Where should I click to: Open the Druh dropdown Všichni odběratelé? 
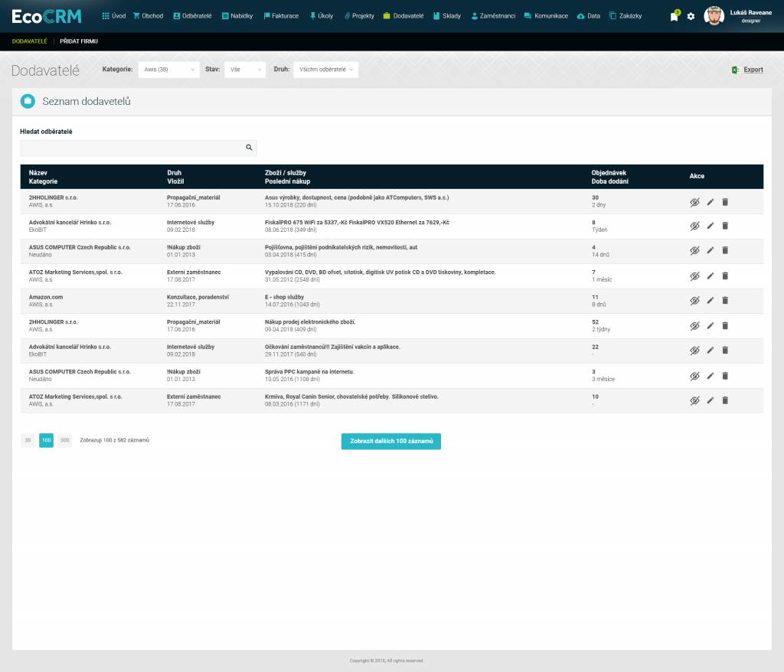click(x=325, y=70)
